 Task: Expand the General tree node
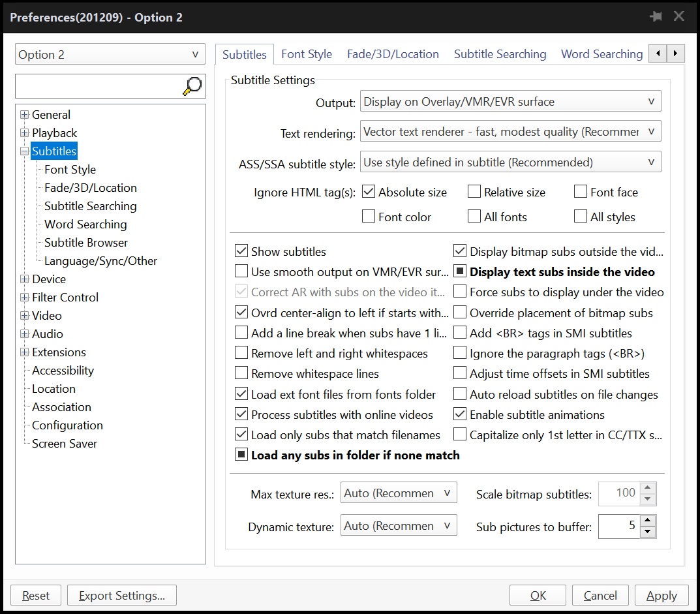pyautogui.click(x=24, y=114)
